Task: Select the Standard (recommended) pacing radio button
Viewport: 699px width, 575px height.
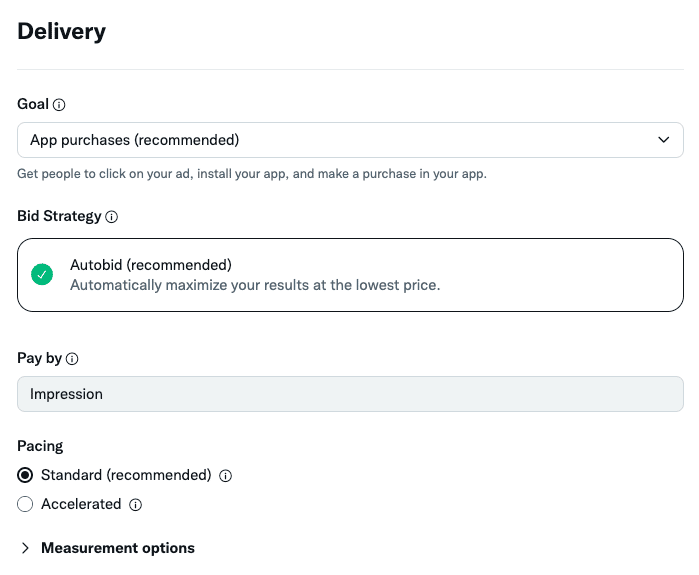Action: [26, 475]
